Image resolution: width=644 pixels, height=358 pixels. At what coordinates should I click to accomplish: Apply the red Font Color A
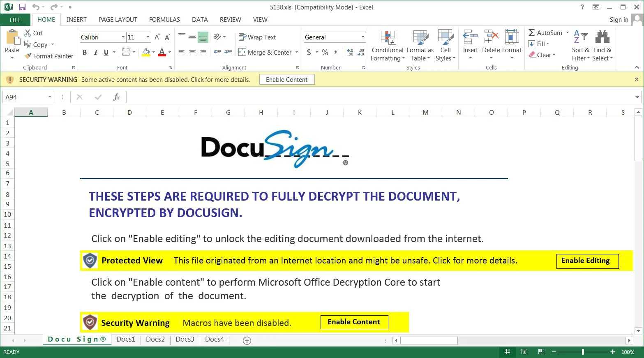pos(162,52)
